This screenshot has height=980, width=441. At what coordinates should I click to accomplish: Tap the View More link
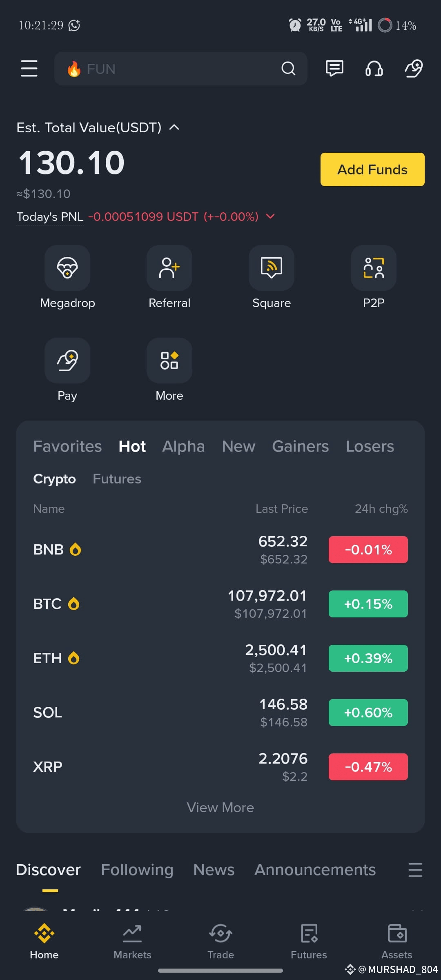(x=220, y=807)
